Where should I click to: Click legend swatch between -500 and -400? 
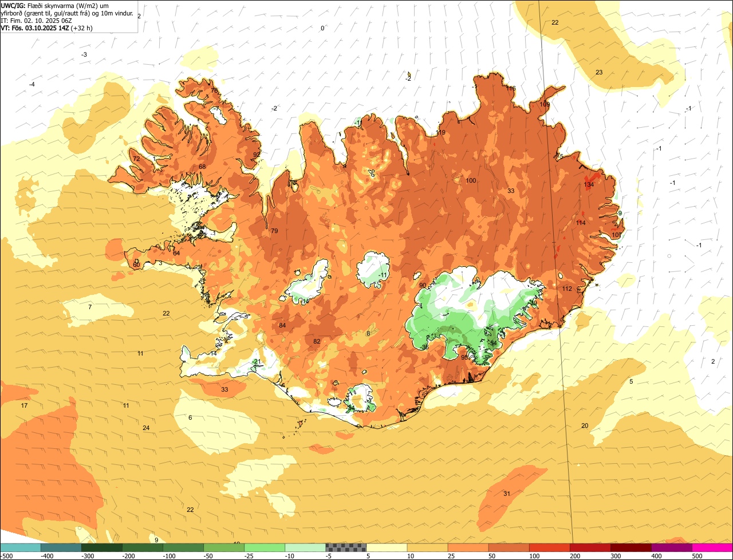coord(20,547)
